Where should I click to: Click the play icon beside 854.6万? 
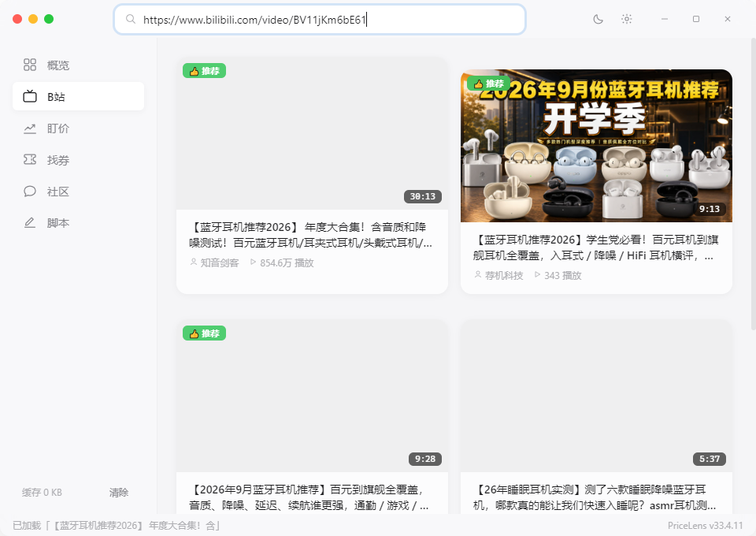pyautogui.click(x=253, y=262)
